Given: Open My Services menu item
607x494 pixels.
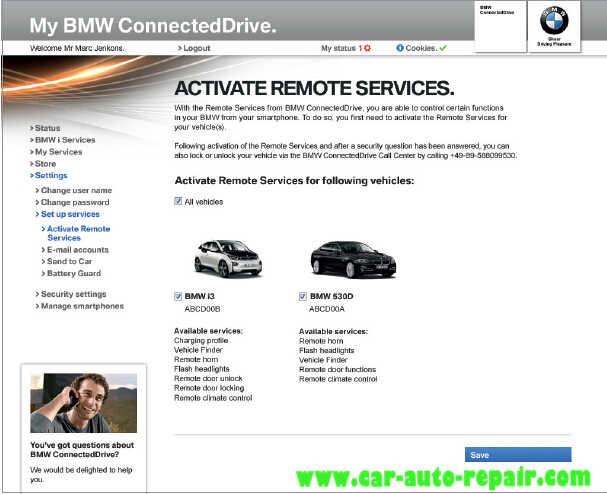Looking at the screenshot, I should tap(56, 152).
